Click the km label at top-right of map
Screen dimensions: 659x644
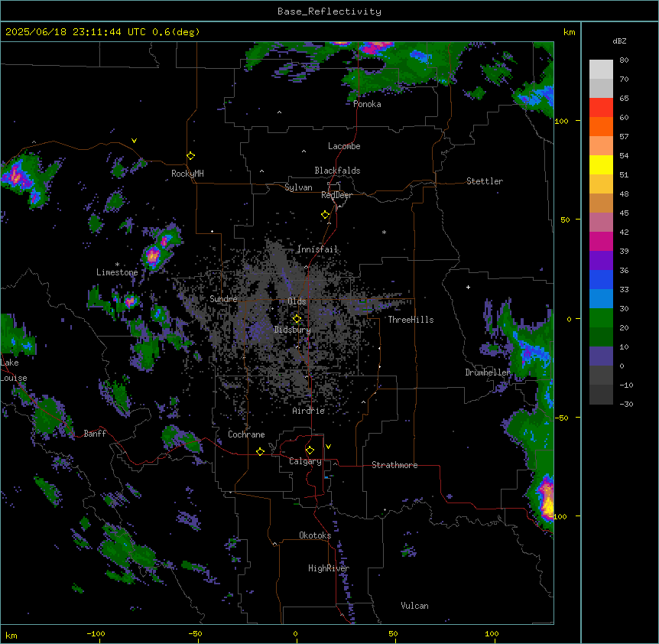[x=570, y=32]
